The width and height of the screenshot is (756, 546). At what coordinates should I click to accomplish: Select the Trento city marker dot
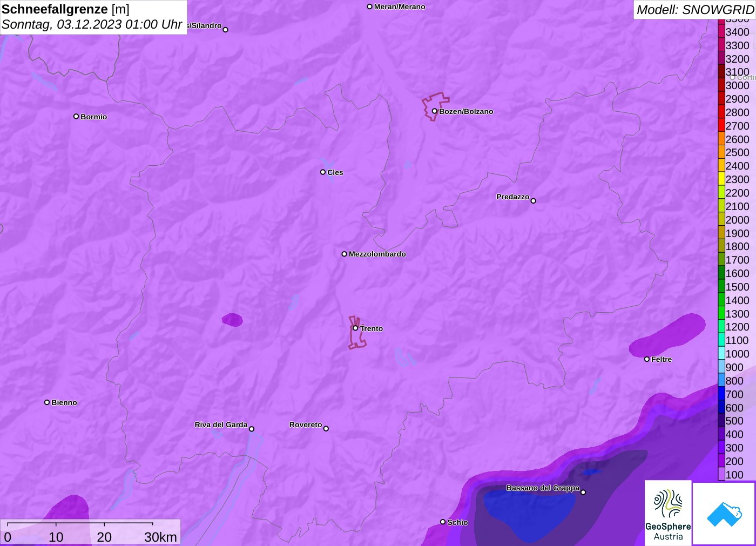355,328
